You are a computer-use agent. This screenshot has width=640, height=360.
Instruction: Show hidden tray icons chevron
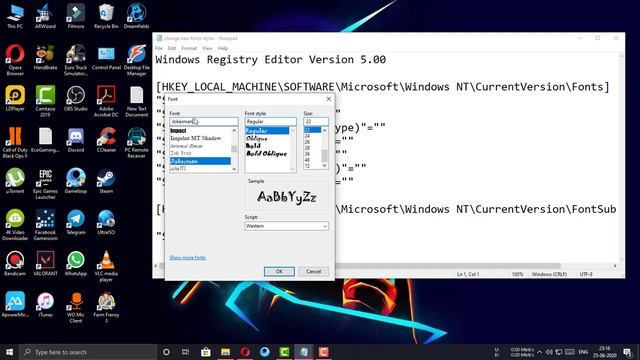(x=540, y=352)
